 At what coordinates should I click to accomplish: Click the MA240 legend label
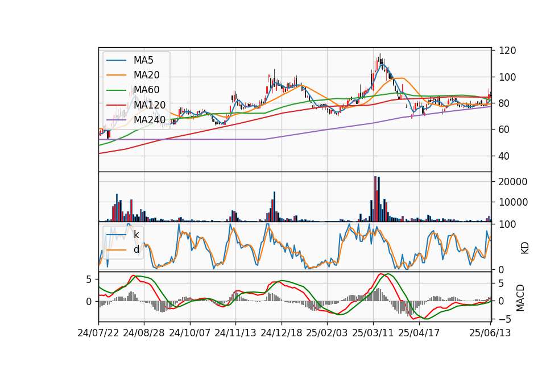tap(150, 120)
